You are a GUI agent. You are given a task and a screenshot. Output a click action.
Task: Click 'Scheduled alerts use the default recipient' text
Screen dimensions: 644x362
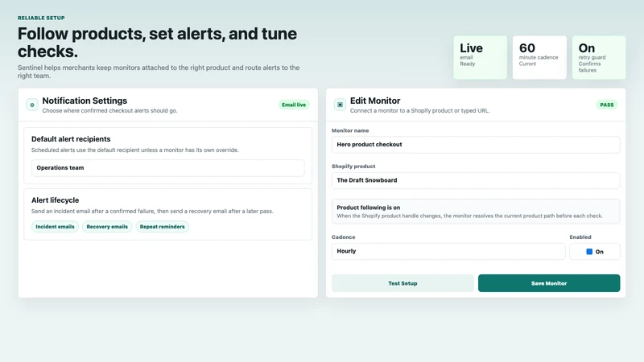click(x=135, y=150)
